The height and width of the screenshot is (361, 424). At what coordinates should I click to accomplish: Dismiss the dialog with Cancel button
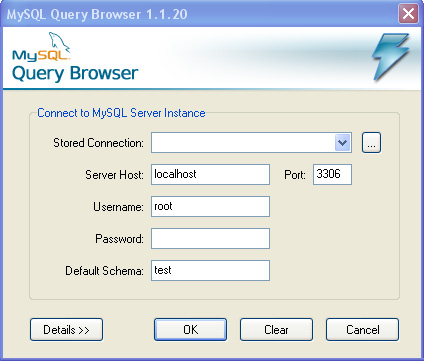(362, 330)
